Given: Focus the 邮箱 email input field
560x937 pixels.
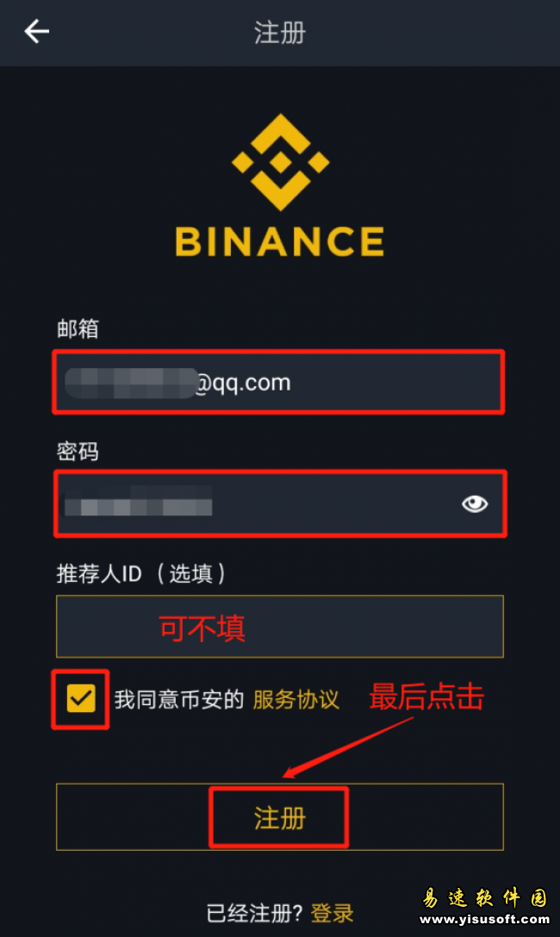Looking at the screenshot, I should click(279, 383).
